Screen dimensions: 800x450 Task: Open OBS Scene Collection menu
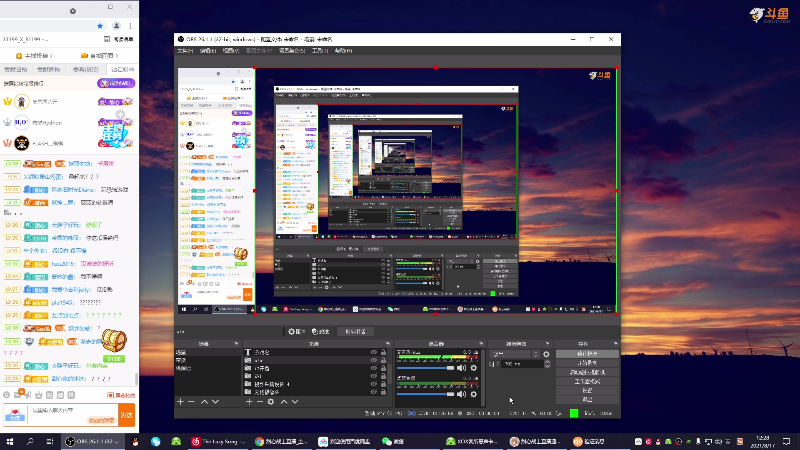coord(292,51)
